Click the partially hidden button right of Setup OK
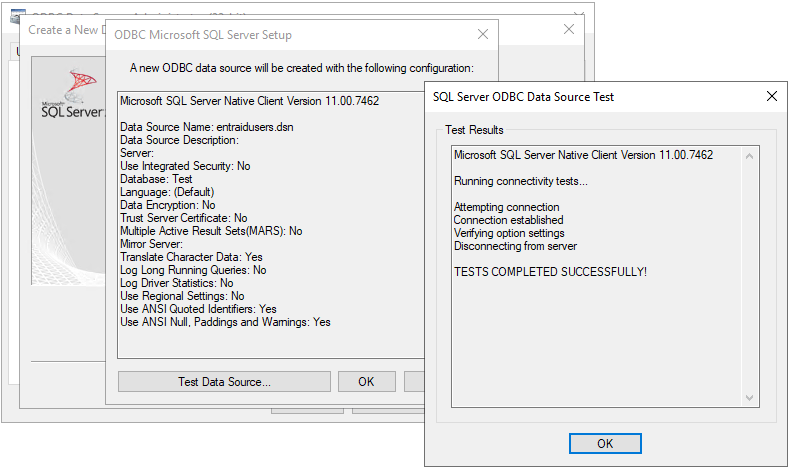791x472 pixels. [x=414, y=381]
